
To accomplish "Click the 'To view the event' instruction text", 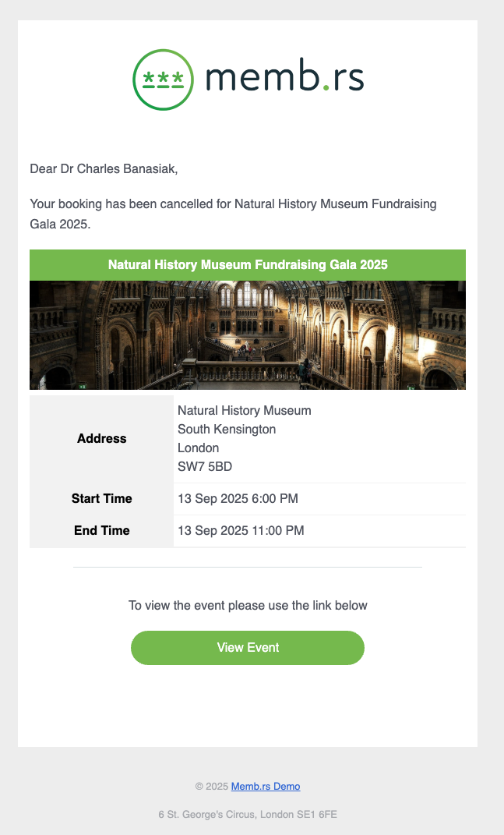I will (x=248, y=605).
